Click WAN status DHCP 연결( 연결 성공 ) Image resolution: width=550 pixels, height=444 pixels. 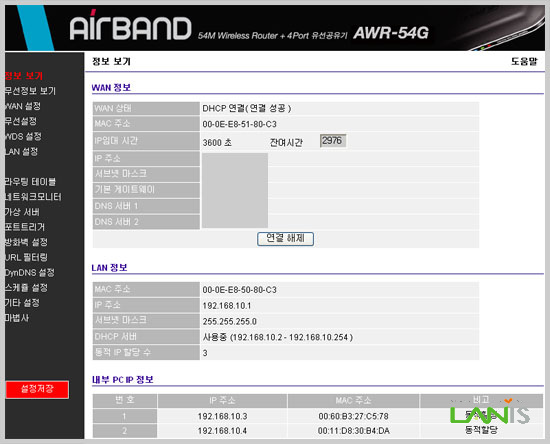click(247, 108)
